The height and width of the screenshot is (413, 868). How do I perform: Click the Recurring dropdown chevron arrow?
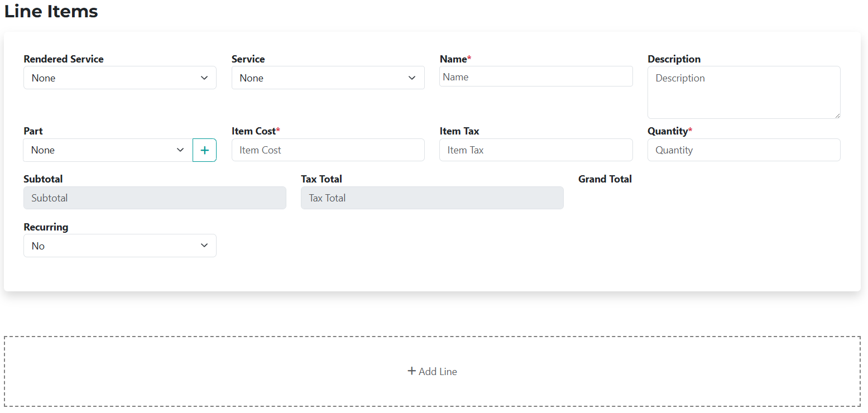pos(204,246)
